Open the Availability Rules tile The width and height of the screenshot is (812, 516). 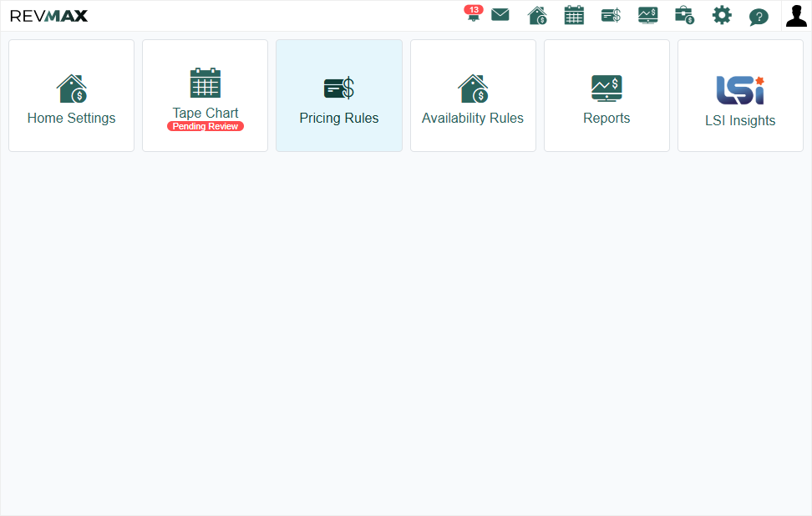tap(473, 96)
